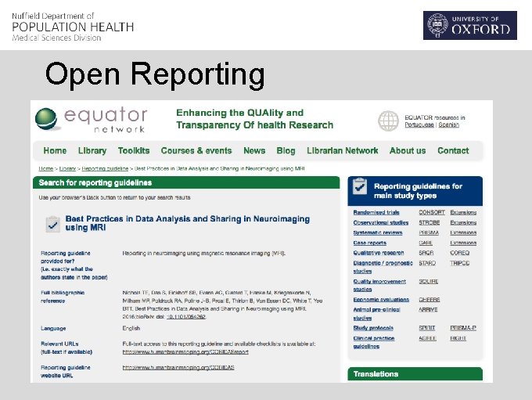Open Clinical practice guidelines link
Viewport: 532px width, 400px height.
(x=373, y=342)
